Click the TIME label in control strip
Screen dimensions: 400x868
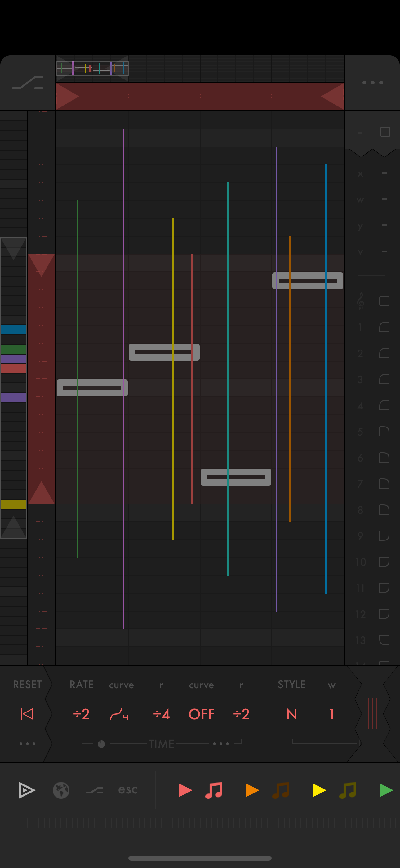(162, 744)
